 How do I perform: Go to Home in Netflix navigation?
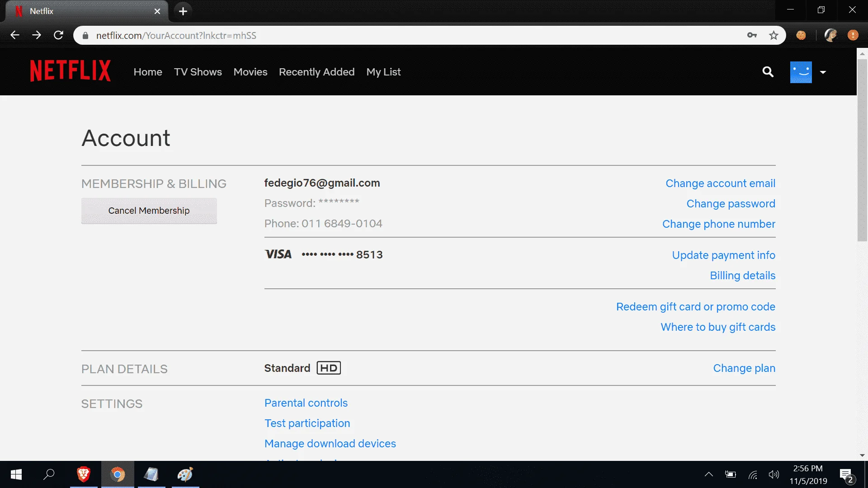(x=148, y=72)
